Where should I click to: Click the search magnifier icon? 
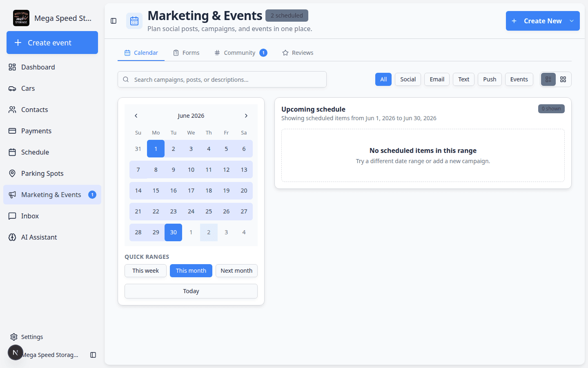126,79
